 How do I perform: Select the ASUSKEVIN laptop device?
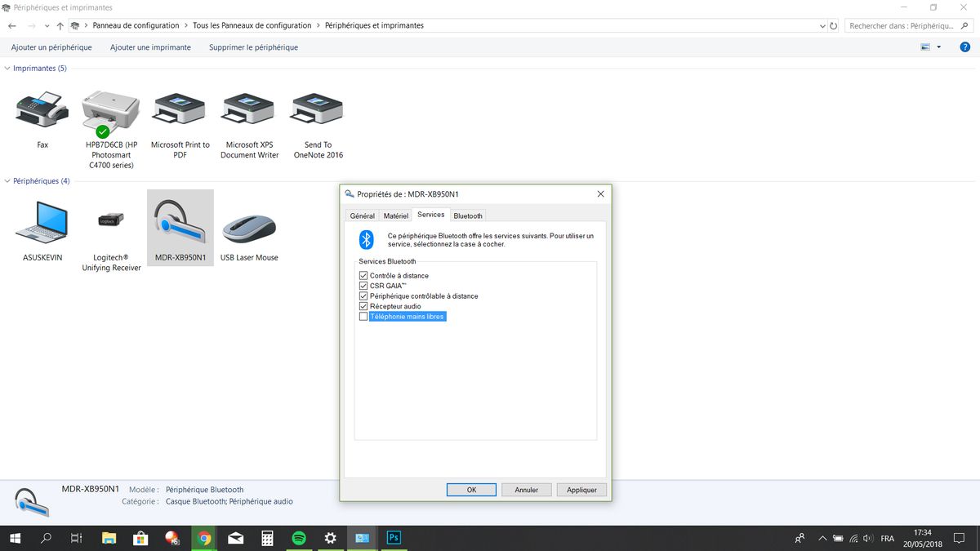(42, 222)
